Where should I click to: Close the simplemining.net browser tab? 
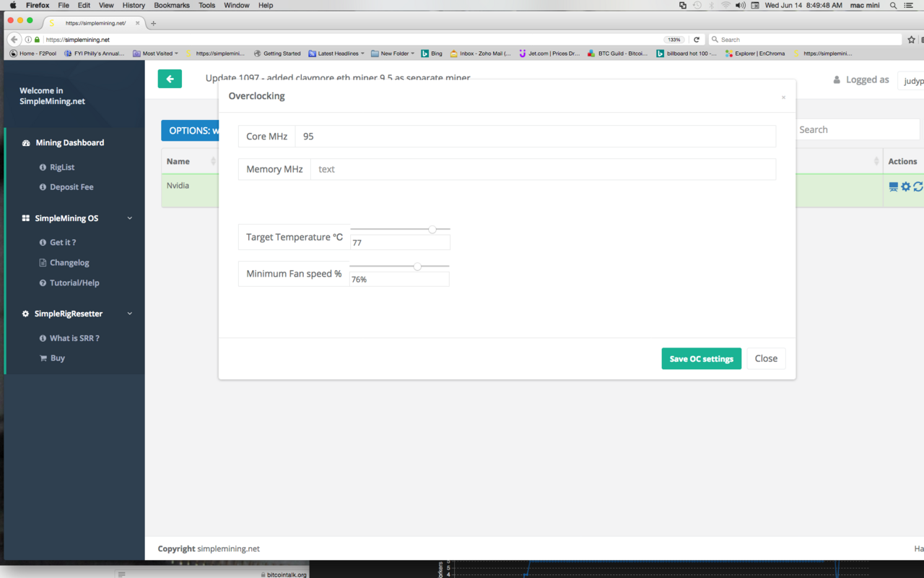[x=137, y=23]
